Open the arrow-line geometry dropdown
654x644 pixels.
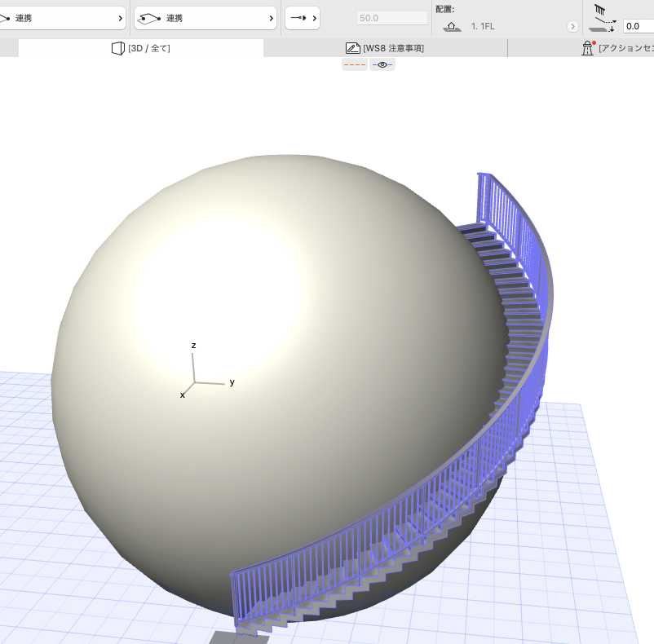303,18
